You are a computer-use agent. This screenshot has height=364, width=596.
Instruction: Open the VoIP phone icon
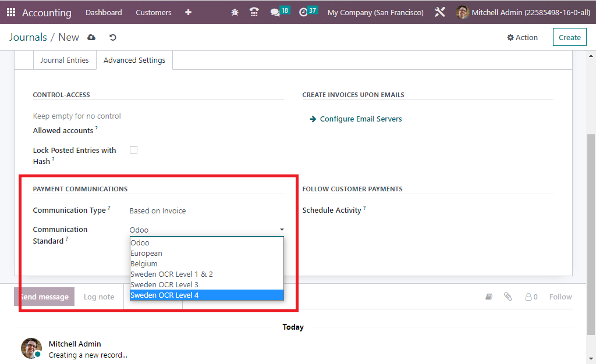click(254, 12)
